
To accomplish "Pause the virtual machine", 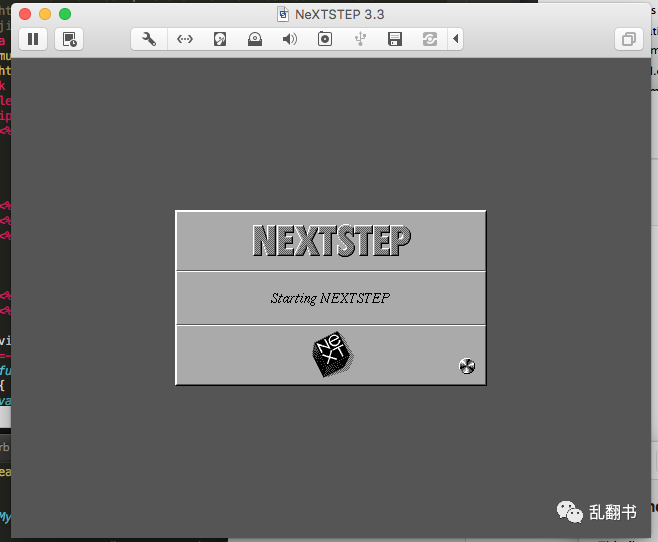I will tap(33, 39).
